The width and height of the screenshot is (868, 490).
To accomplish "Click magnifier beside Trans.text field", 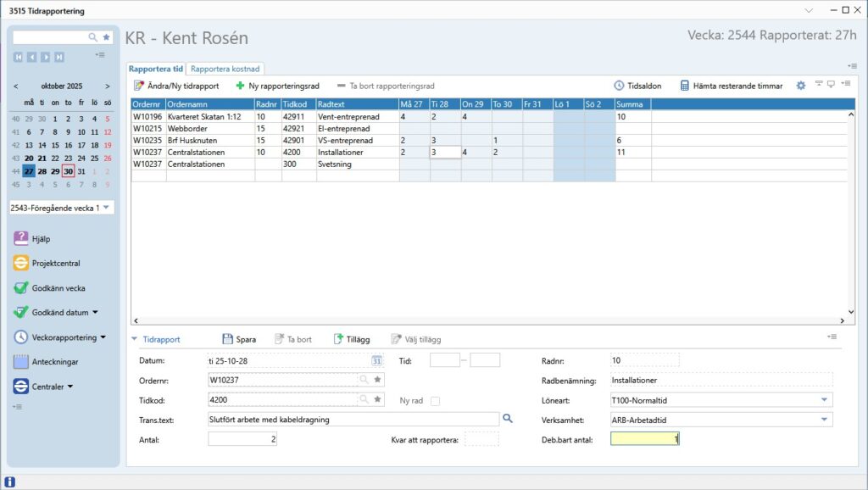I will click(x=509, y=419).
